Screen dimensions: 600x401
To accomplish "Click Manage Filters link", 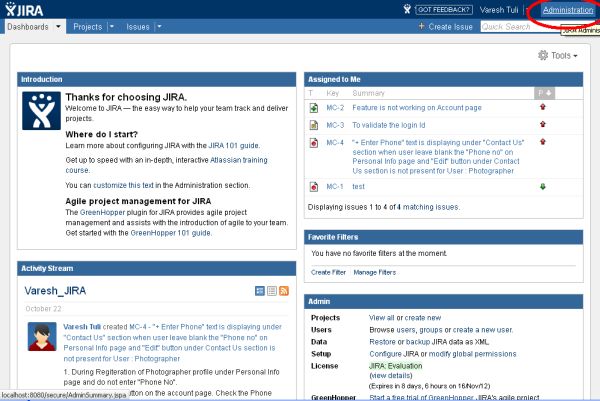I will (x=375, y=272).
